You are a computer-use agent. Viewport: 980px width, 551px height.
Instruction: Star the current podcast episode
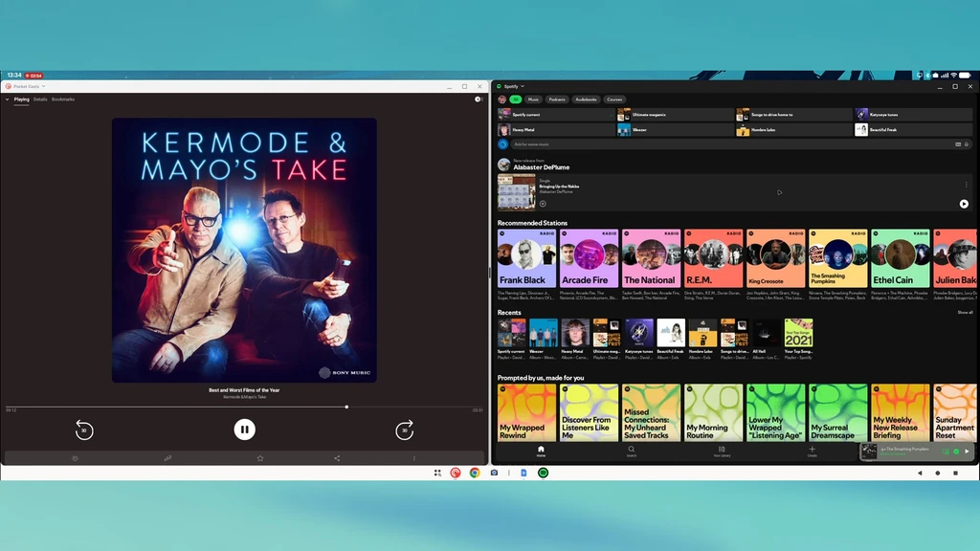click(260, 458)
